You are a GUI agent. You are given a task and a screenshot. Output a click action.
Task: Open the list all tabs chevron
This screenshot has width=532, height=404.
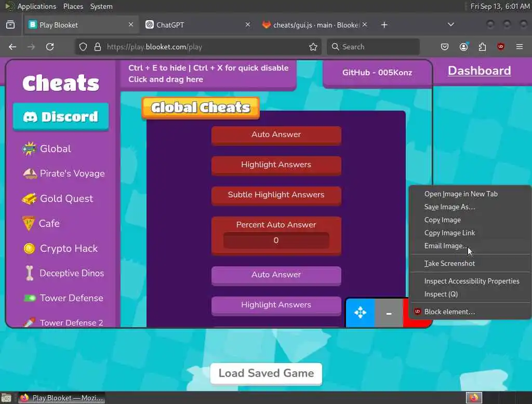[x=451, y=24]
